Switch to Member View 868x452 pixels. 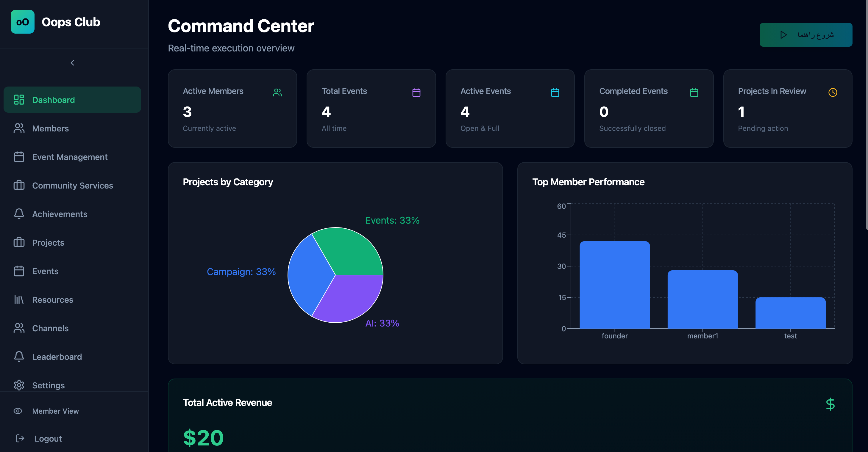point(72,411)
